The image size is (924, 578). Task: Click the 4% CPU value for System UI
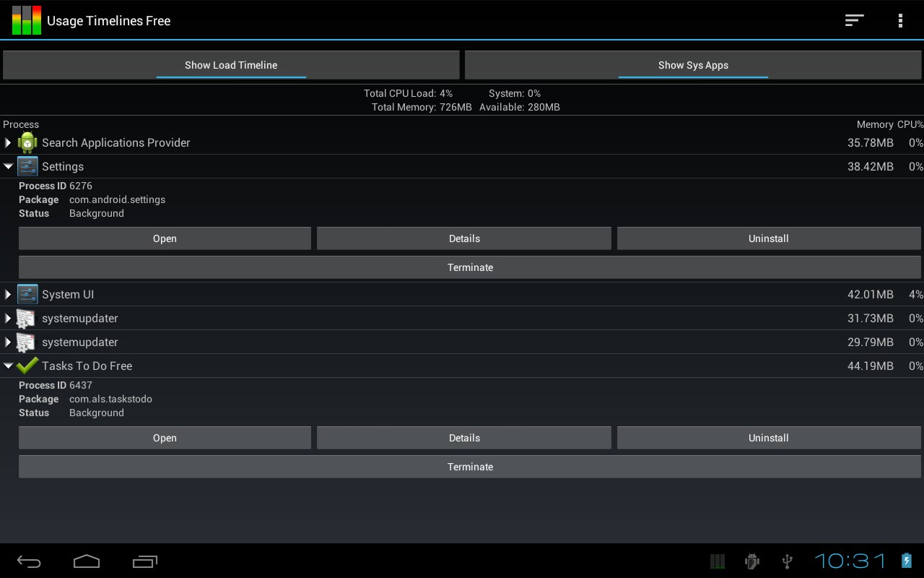[x=916, y=294]
